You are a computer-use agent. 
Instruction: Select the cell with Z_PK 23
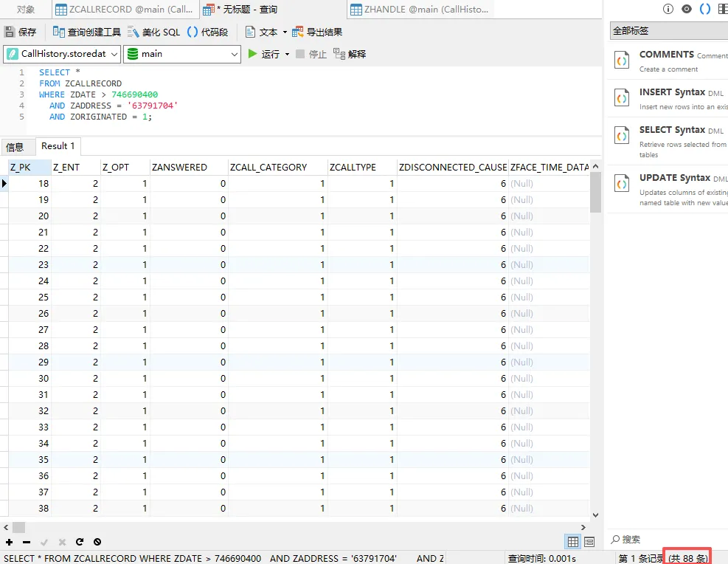tap(30, 265)
